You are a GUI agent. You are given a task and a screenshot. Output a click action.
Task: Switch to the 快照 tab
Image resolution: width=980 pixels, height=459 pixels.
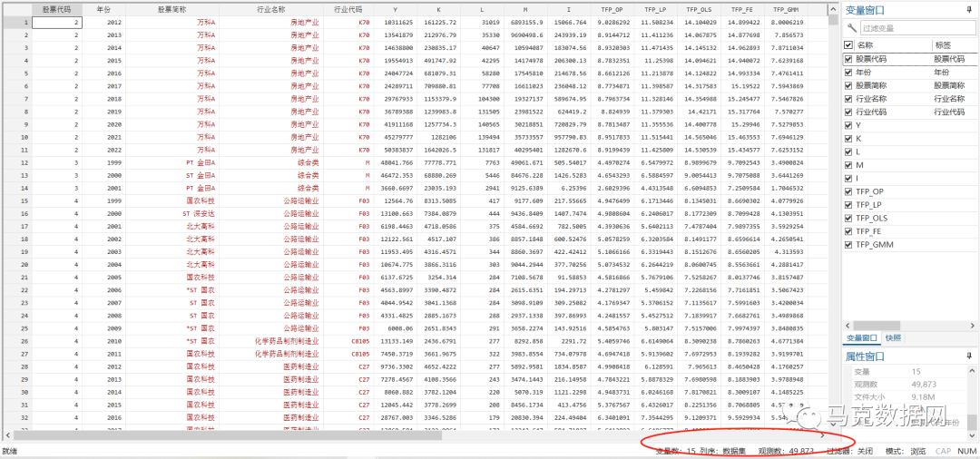point(894,337)
